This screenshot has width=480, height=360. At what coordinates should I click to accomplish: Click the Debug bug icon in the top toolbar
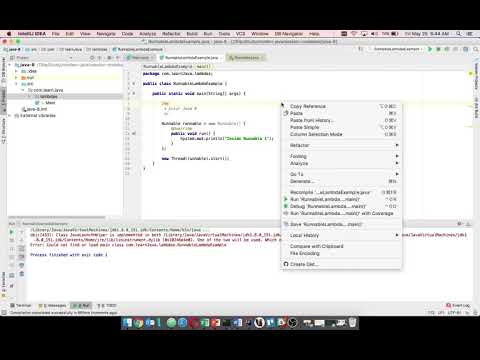[x=438, y=49]
